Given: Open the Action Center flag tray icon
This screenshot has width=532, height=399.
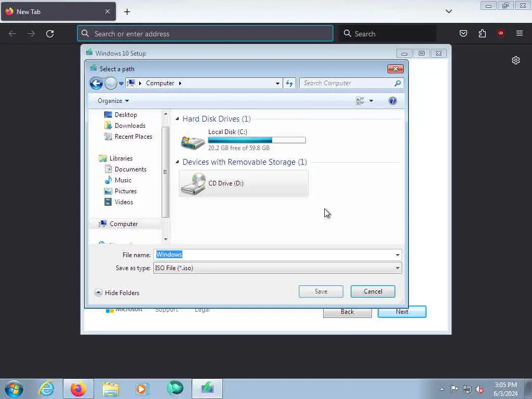Looking at the screenshot, I should pyautogui.click(x=454, y=389).
